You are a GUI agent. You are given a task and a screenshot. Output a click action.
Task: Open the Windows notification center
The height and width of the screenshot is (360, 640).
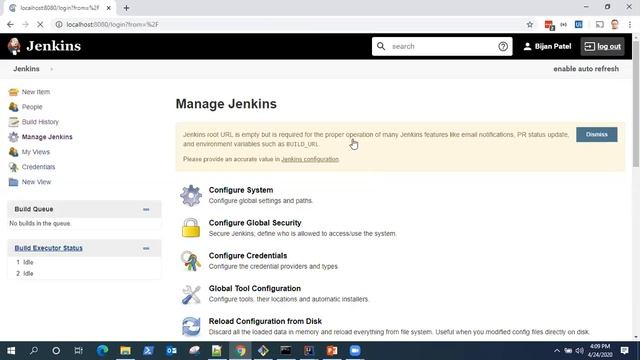624,351
